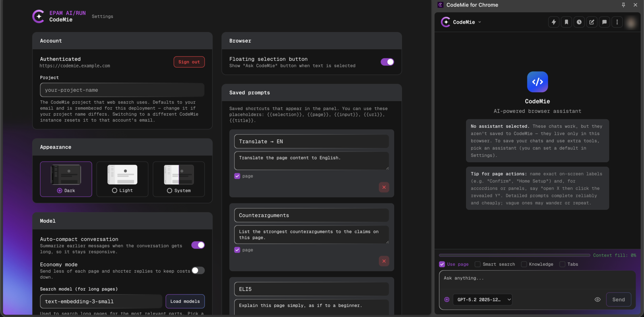Select the System theme preview thumbnail
This screenshot has width=644, height=317.
coord(179,175)
